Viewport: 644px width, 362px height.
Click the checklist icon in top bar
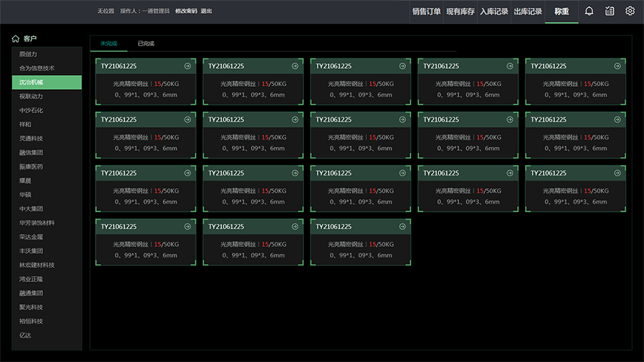(x=609, y=11)
